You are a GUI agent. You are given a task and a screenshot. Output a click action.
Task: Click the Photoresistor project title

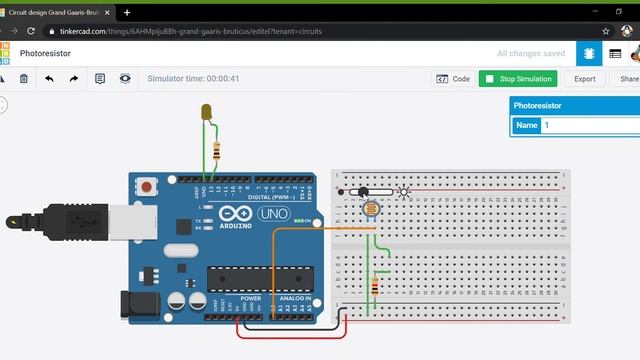pos(45,53)
